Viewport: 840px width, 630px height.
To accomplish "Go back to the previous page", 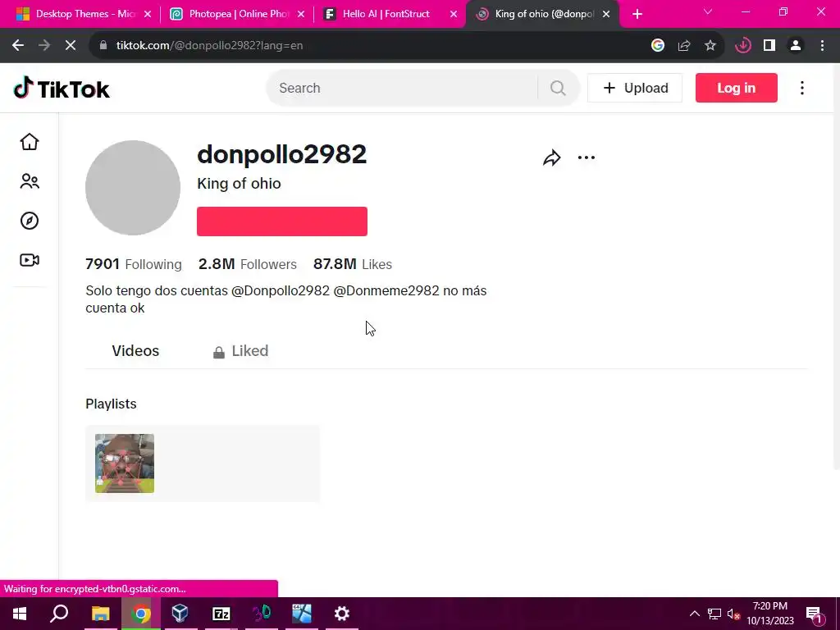I will coord(18,46).
